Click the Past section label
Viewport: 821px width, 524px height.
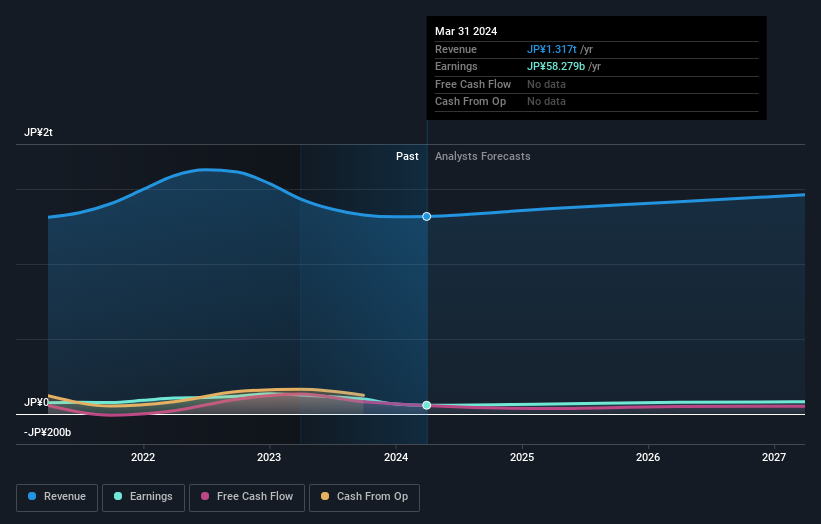(x=407, y=157)
